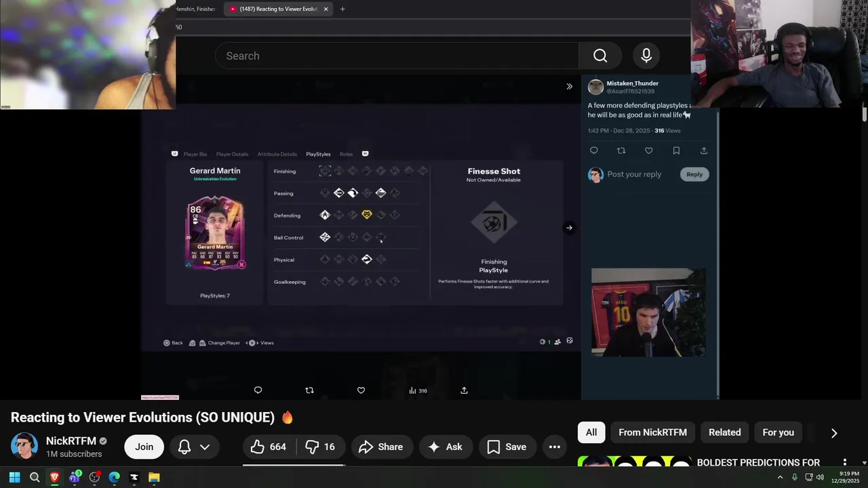Dislike the video showing 16 dislikes
This screenshot has height=488, width=868.
[x=320, y=447]
